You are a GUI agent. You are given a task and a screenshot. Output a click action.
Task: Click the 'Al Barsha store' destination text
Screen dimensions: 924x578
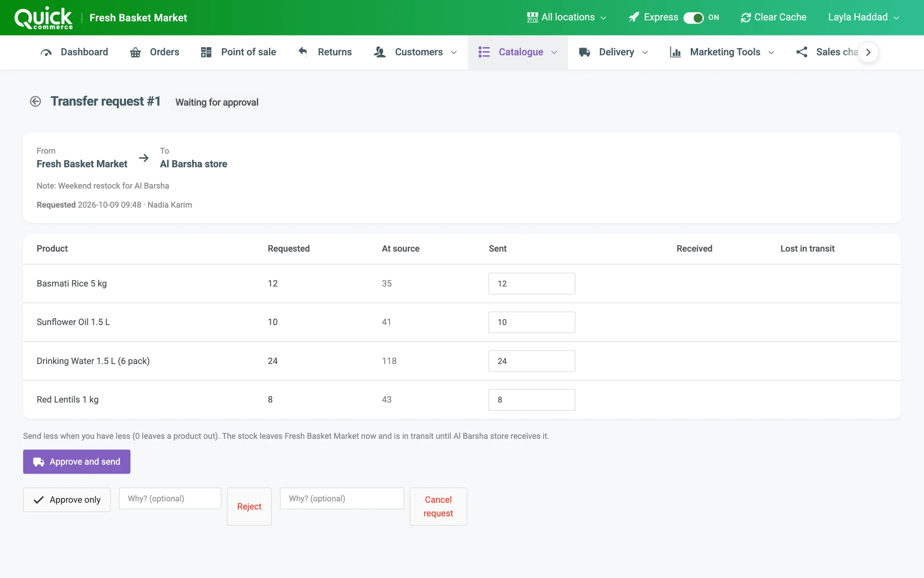[x=193, y=164]
